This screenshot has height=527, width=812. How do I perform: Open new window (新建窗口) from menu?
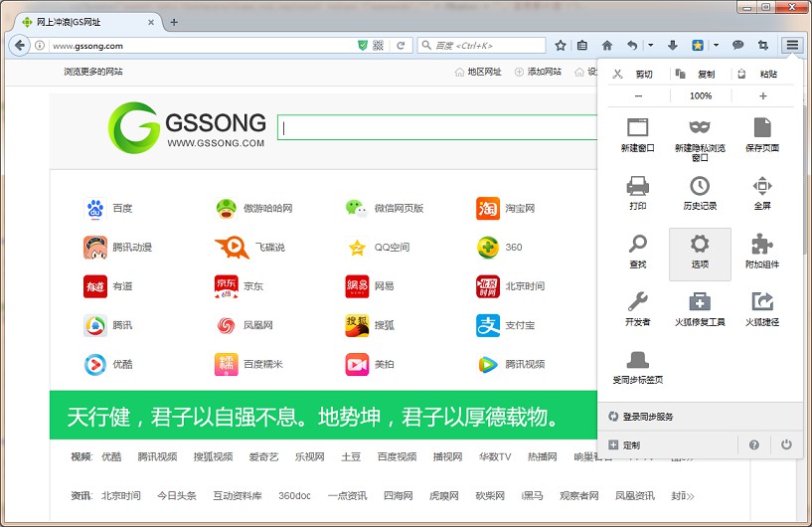pyautogui.click(x=637, y=136)
